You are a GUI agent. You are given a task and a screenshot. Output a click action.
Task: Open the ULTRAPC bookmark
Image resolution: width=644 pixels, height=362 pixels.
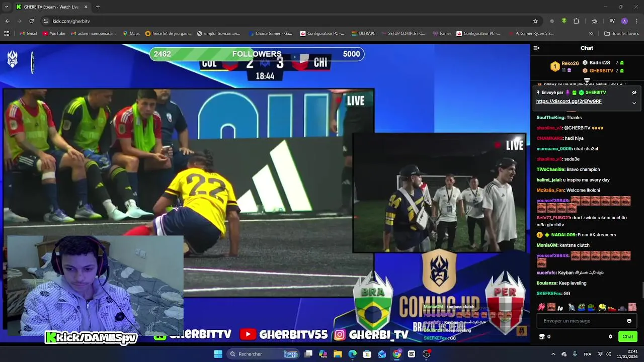[363, 34]
